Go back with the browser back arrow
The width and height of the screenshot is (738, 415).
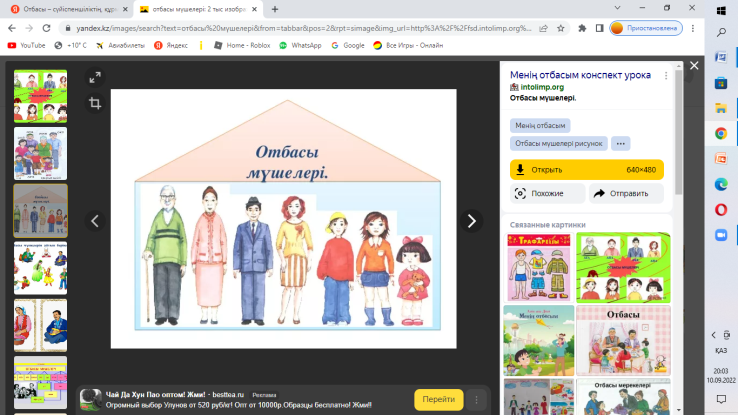(12, 28)
